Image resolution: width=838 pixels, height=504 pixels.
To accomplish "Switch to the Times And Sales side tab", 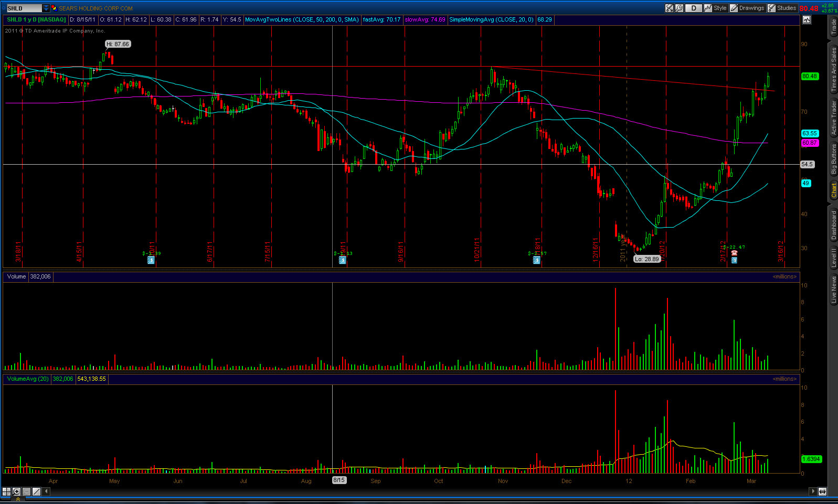I will coord(833,69).
